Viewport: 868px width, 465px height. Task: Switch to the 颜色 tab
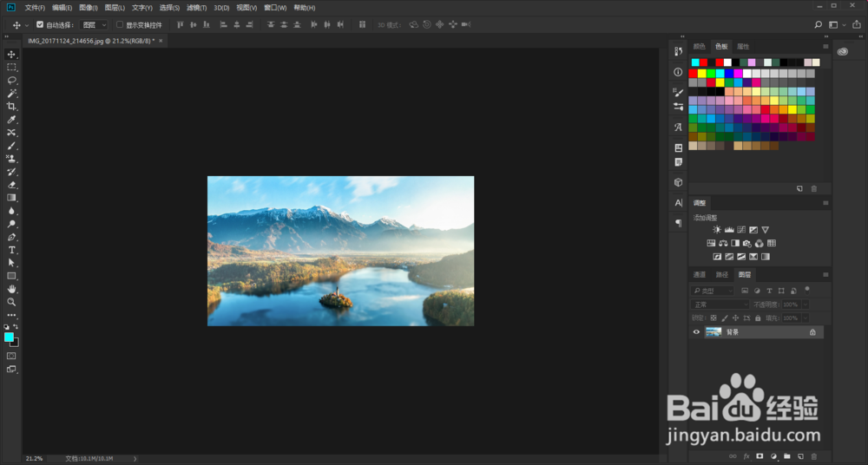click(699, 47)
